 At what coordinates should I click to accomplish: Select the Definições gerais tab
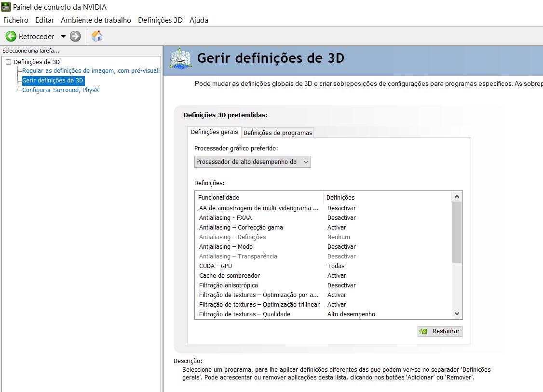(214, 132)
